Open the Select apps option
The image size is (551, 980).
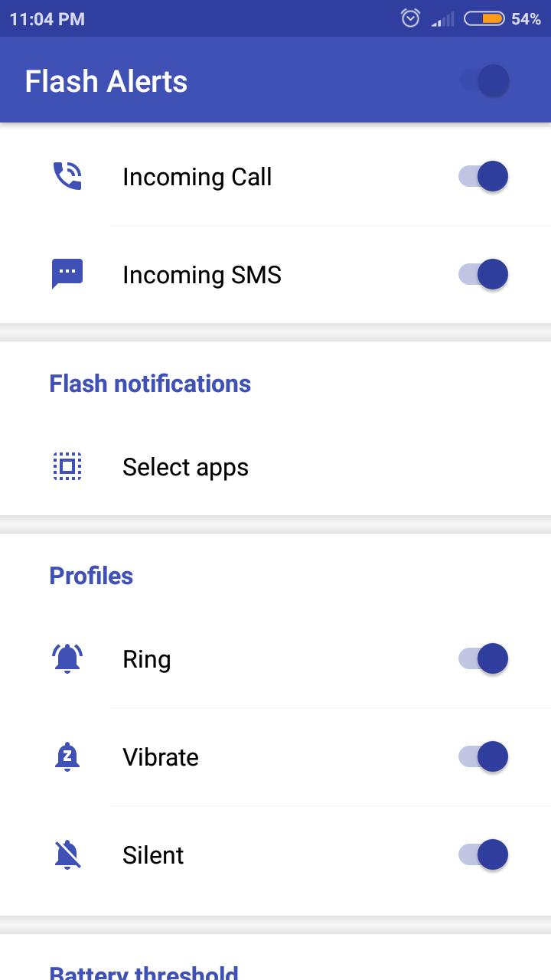click(x=275, y=466)
